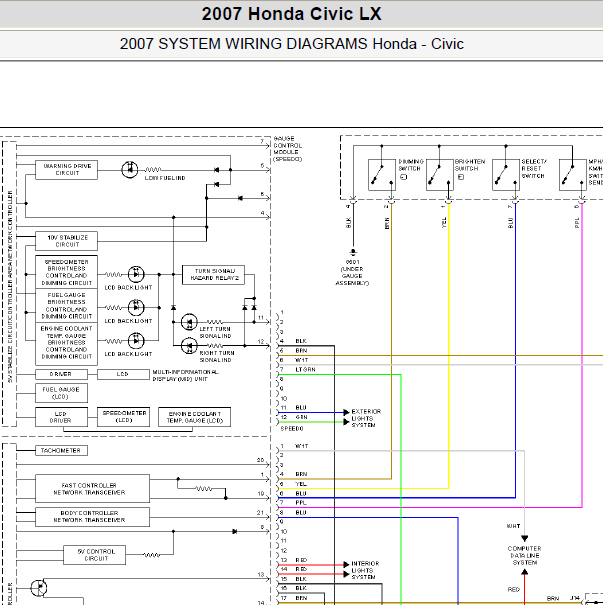
Task: Click the "SPEEDO" label under the upper connector
Action: point(292,429)
